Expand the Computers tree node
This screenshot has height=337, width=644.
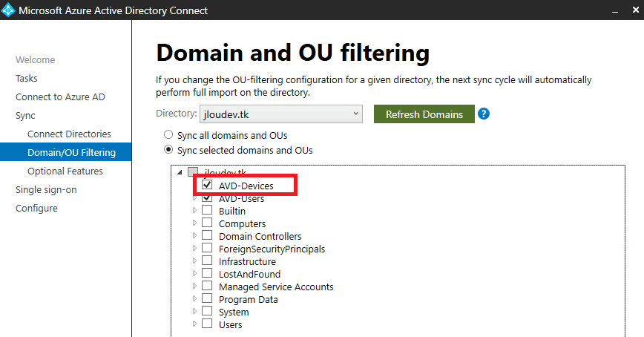coord(194,223)
